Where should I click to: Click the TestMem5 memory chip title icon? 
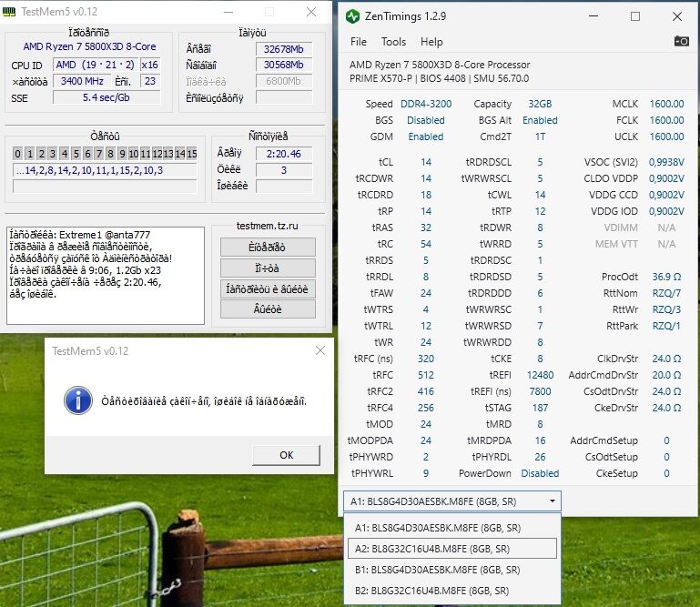click(x=9, y=12)
